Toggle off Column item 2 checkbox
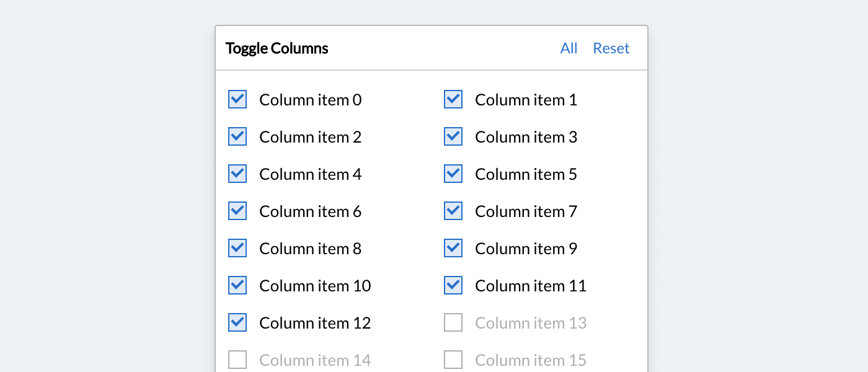Viewport: 868px width, 372px height. (237, 136)
